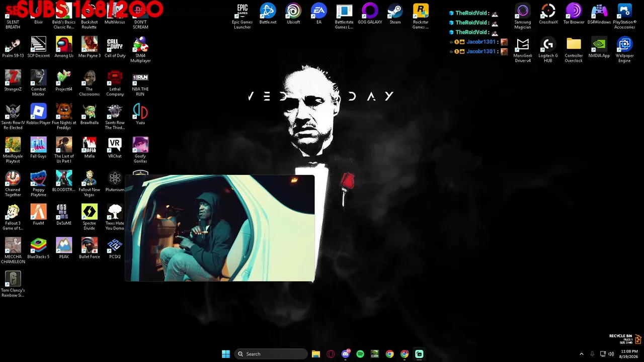Select the DeSuME emulator icon

tap(64, 215)
